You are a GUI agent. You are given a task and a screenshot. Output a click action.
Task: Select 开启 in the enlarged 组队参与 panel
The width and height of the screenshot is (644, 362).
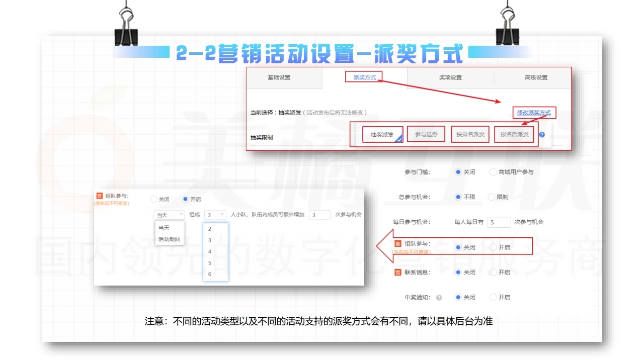pyautogui.click(x=186, y=199)
